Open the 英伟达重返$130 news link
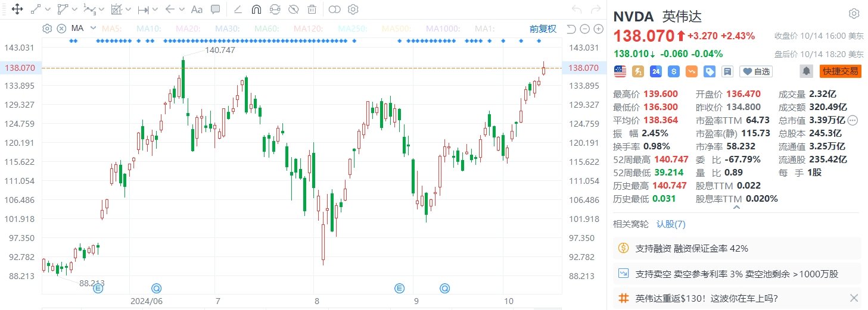 (706, 298)
